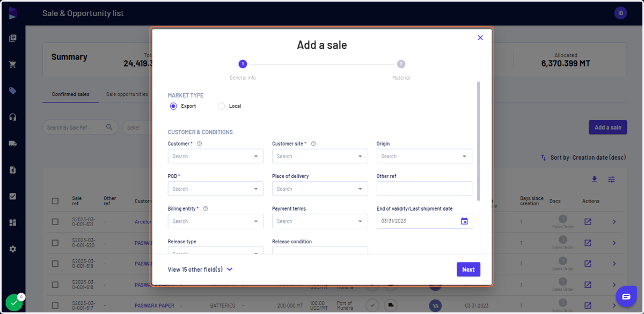The height and width of the screenshot is (314, 644).
Task: Click the checkmark status icon in row S2023-03-0-001-617
Action: pos(373,305)
